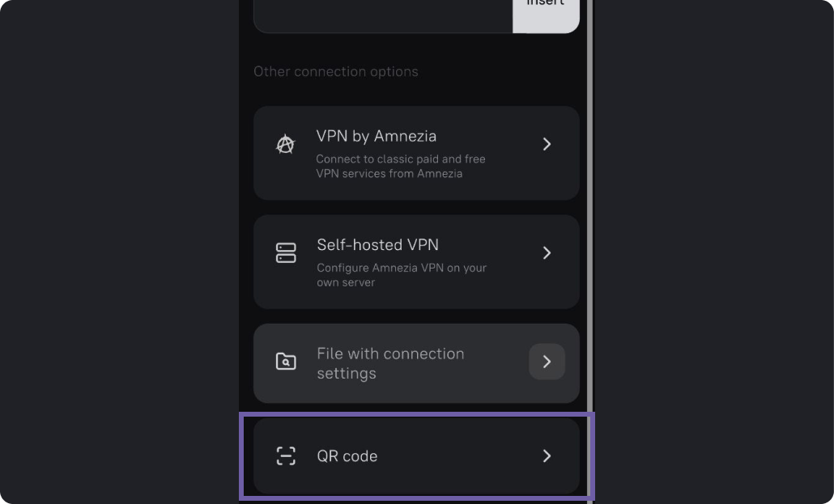Click the Other connection options heading
Viewport: 834px width, 504px height.
pyautogui.click(x=335, y=72)
